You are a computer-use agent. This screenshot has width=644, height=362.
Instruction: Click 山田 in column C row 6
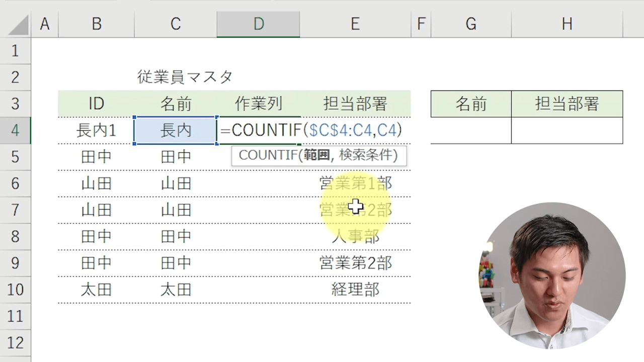(x=176, y=184)
